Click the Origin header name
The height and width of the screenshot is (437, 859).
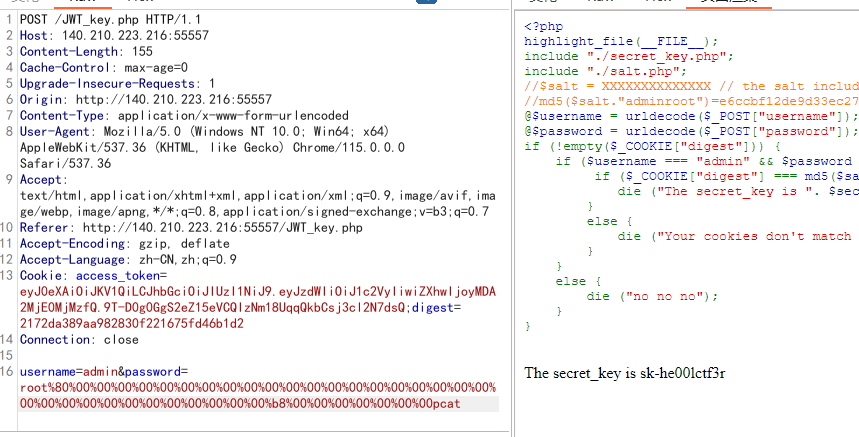(x=41, y=100)
